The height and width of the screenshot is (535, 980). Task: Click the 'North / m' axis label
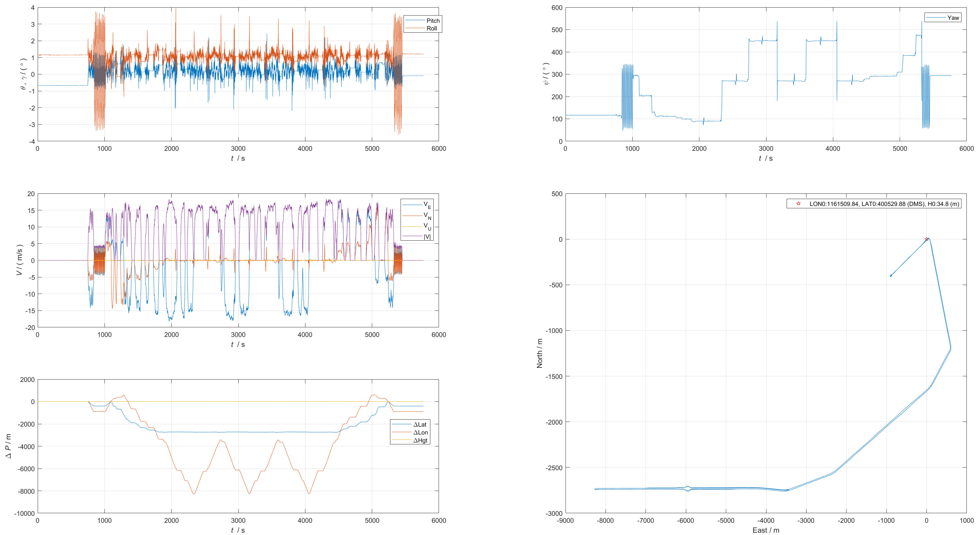coord(539,353)
